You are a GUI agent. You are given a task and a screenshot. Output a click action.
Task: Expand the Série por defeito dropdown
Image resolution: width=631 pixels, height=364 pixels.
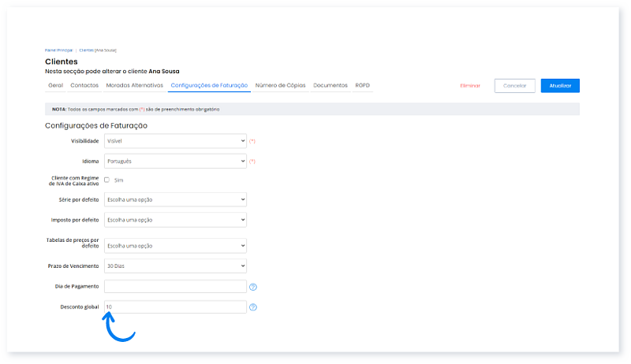[x=175, y=199]
